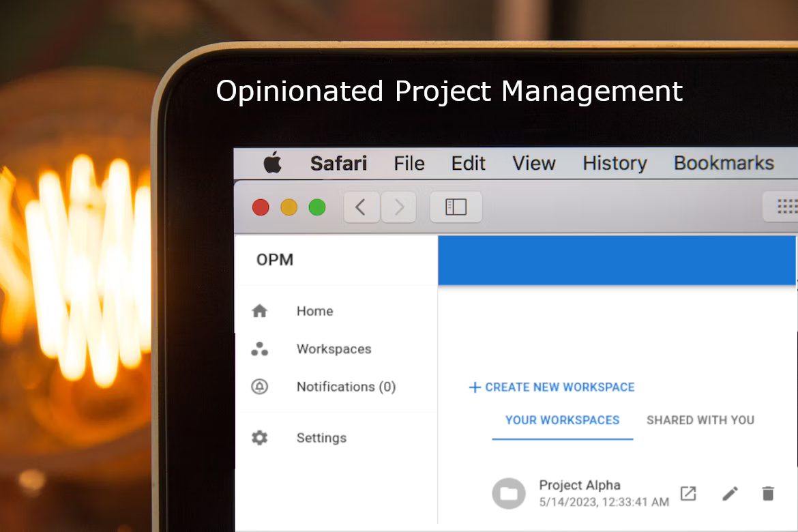
Task: Toggle the Safari sidebar panel button
Action: tap(456, 207)
